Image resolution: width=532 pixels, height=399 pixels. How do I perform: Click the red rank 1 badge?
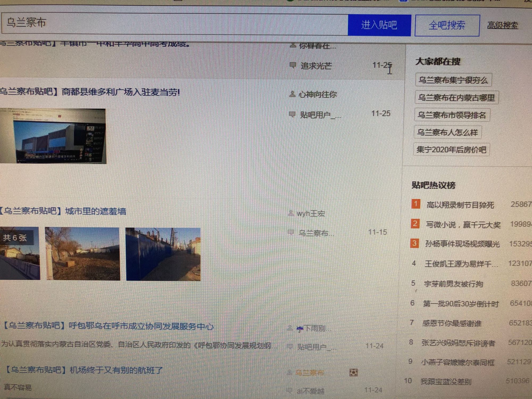coord(416,204)
